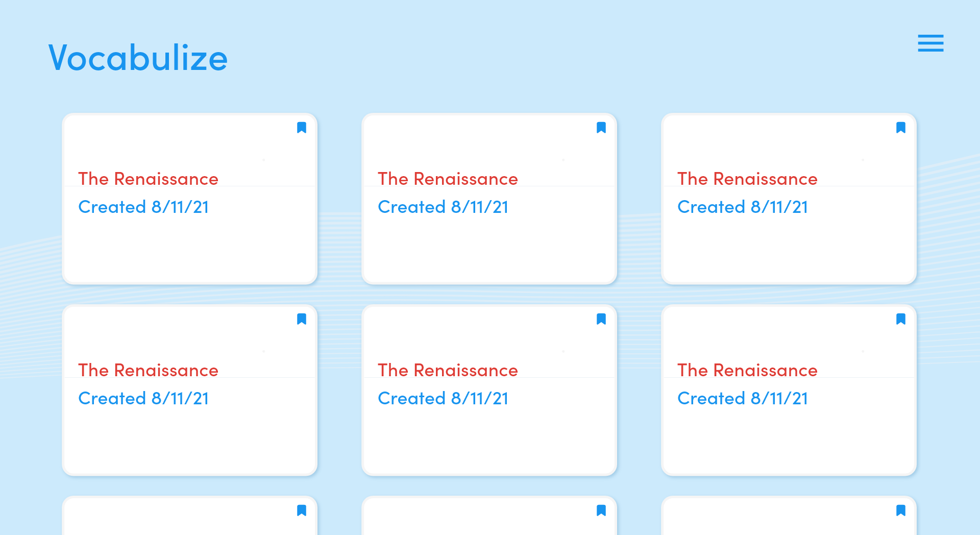980x535 pixels.
Task: Toggle bookmark on first top-row card
Action: point(302,128)
